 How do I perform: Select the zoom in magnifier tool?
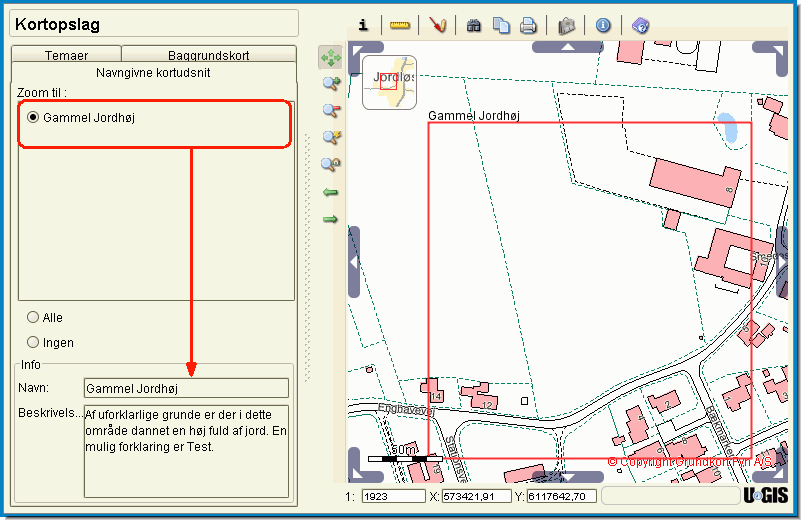tap(332, 83)
